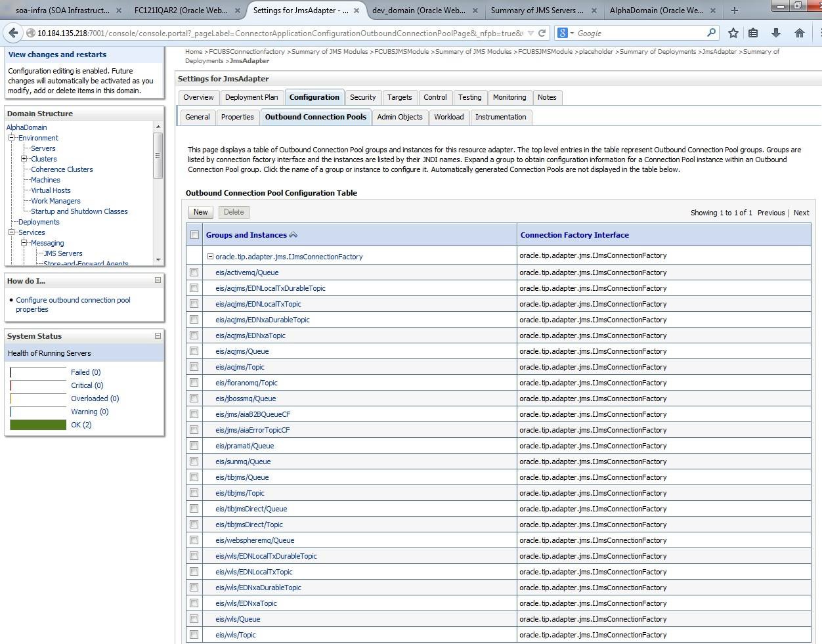
Task: Bookmark this page using the star icon
Action: [x=733, y=33]
